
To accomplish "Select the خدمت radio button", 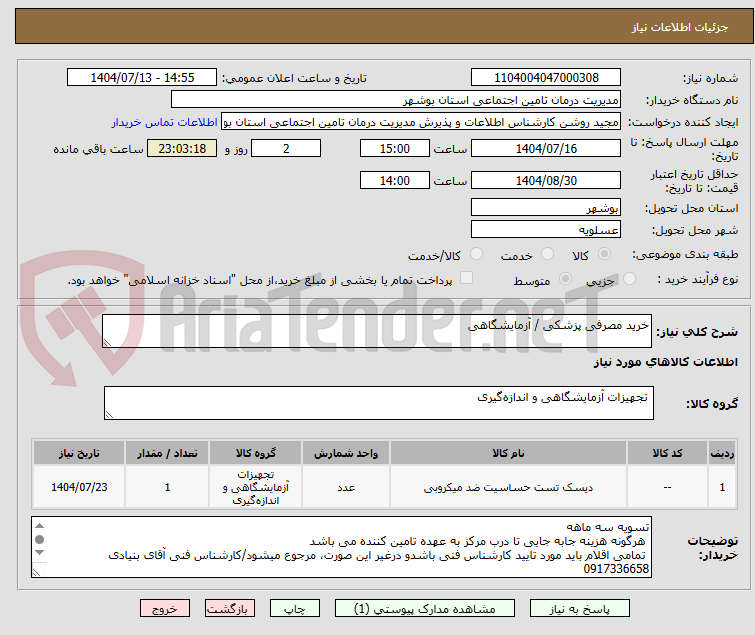I will tap(547, 254).
